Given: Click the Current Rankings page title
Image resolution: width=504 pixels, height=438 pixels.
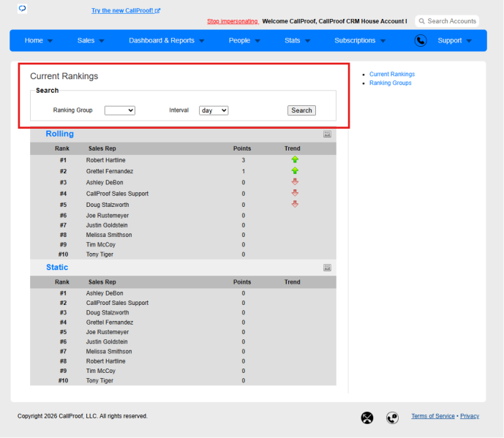Looking at the screenshot, I should click(x=64, y=76).
